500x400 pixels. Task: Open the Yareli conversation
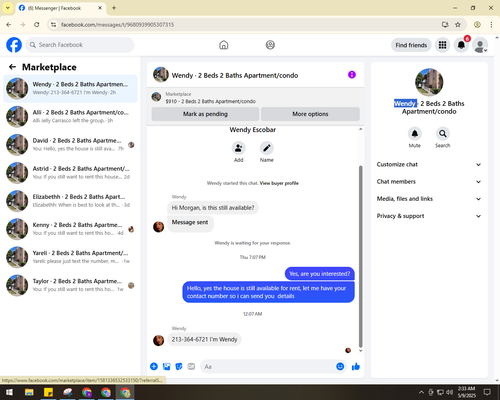pyautogui.click(x=70, y=257)
